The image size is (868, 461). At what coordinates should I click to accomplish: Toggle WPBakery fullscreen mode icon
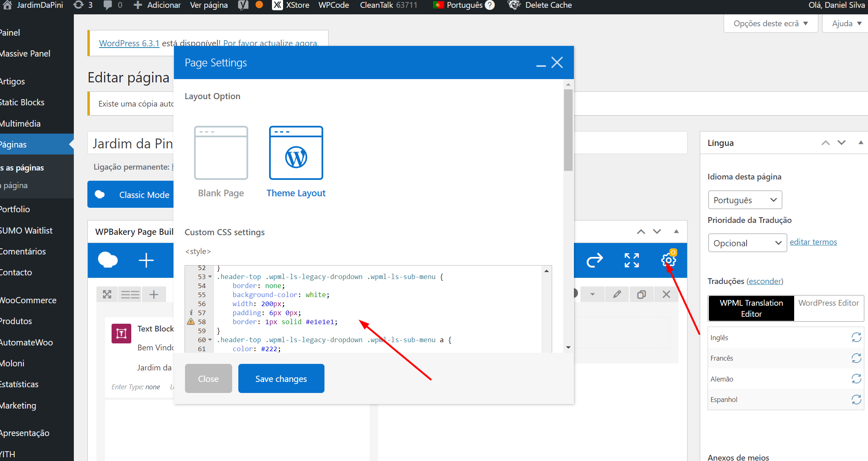pos(632,260)
